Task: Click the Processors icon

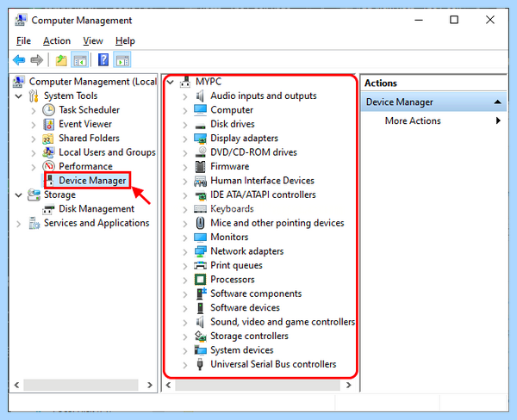Action: pos(200,280)
